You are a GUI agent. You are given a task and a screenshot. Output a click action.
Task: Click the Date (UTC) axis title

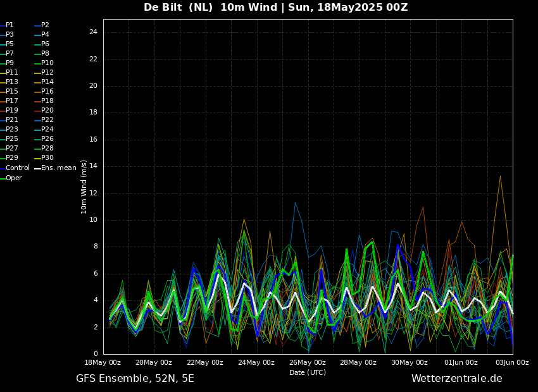click(308, 373)
